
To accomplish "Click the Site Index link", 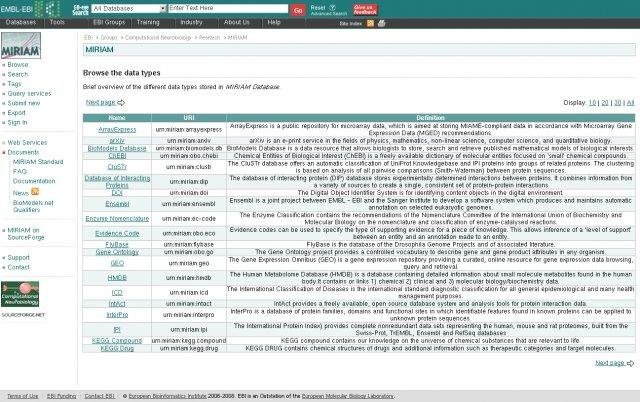I will click(x=351, y=24).
